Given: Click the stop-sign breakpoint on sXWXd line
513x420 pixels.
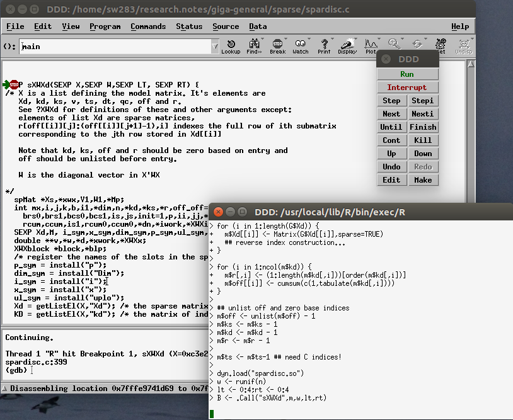Looking at the screenshot, I should [14, 84].
